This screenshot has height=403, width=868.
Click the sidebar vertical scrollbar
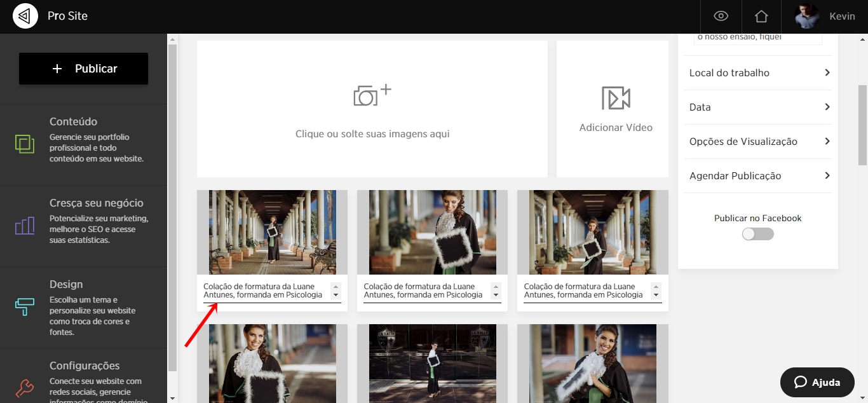click(172, 208)
